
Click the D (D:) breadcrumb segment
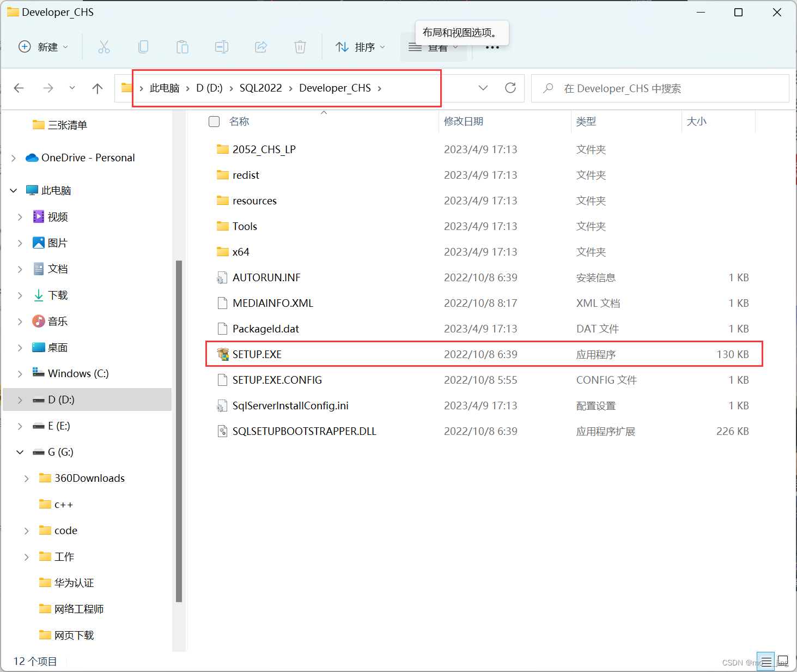pyautogui.click(x=209, y=88)
